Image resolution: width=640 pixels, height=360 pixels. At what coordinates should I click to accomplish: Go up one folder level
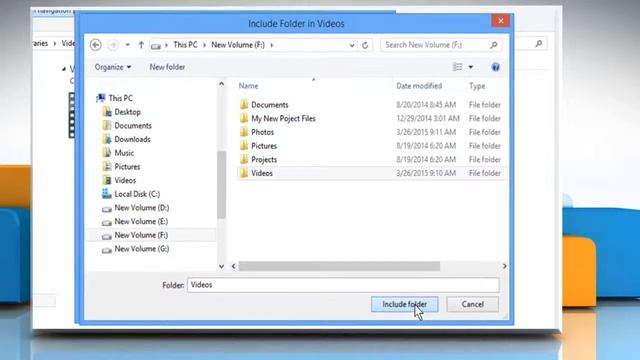tap(141, 45)
